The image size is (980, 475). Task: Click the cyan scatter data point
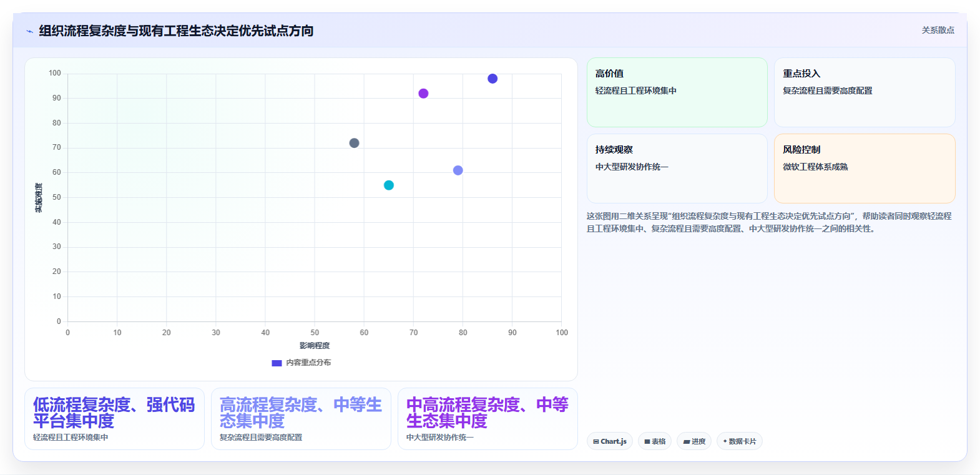(389, 185)
